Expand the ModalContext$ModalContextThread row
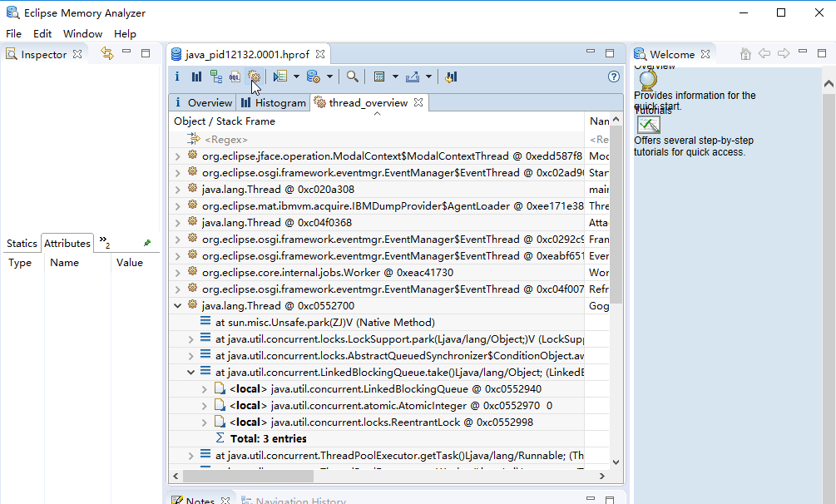 point(177,156)
